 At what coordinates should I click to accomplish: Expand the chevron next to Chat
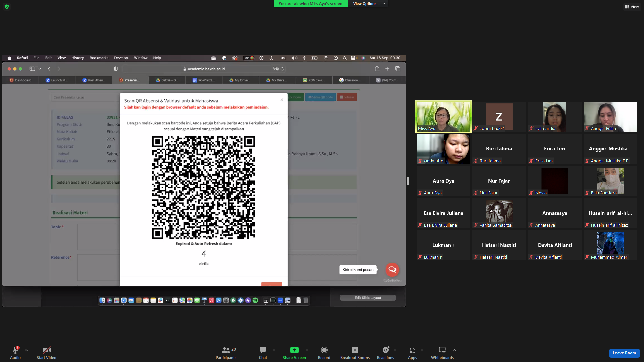[x=274, y=350]
